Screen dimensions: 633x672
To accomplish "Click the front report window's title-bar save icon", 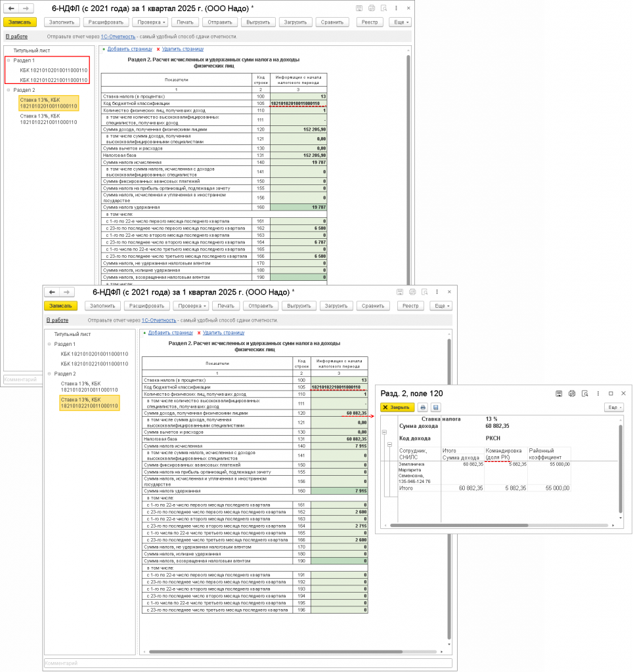I will tap(400, 292).
